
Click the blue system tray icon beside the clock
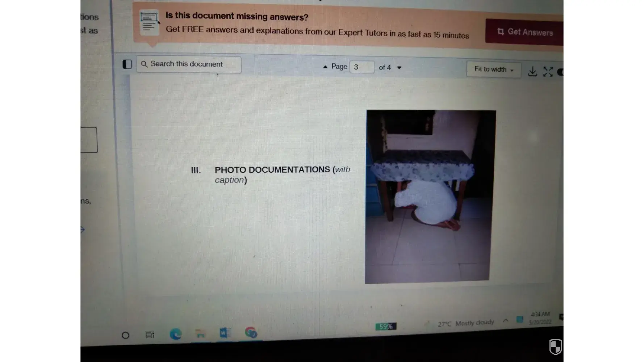point(520,319)
